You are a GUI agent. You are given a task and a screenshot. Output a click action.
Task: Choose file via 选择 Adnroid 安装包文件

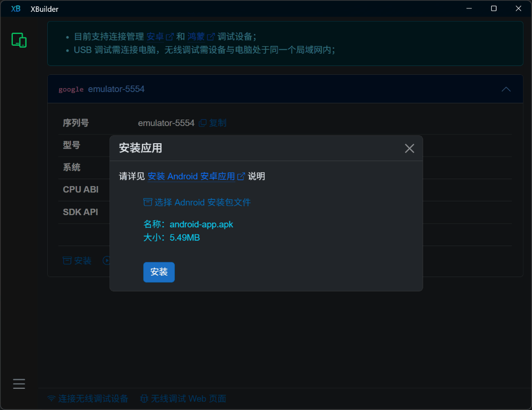click(x=197, y=202)
